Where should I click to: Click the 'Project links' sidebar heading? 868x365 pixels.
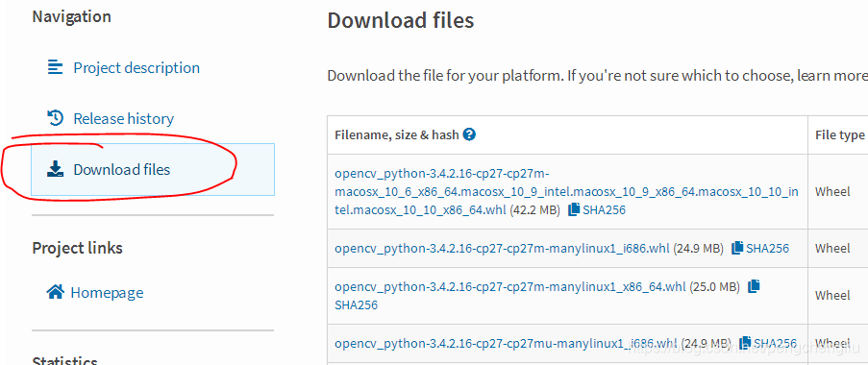pyautogui.click(x=78, y=247)
